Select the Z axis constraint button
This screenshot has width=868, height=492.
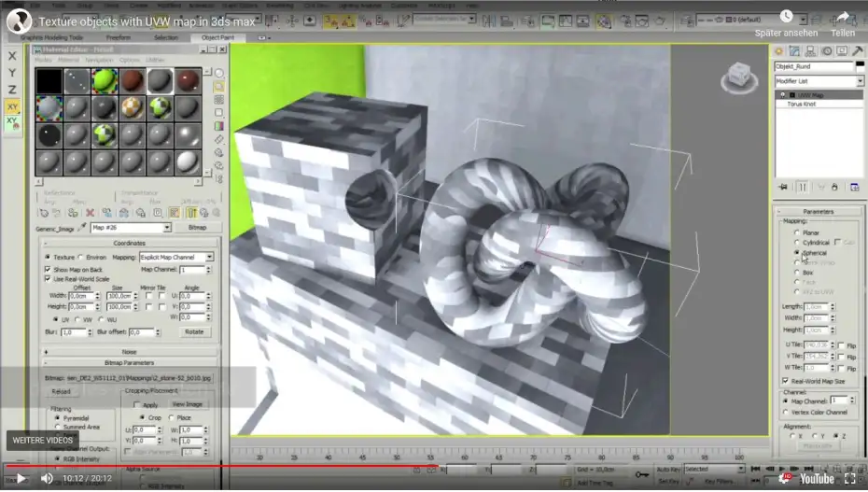12,89
